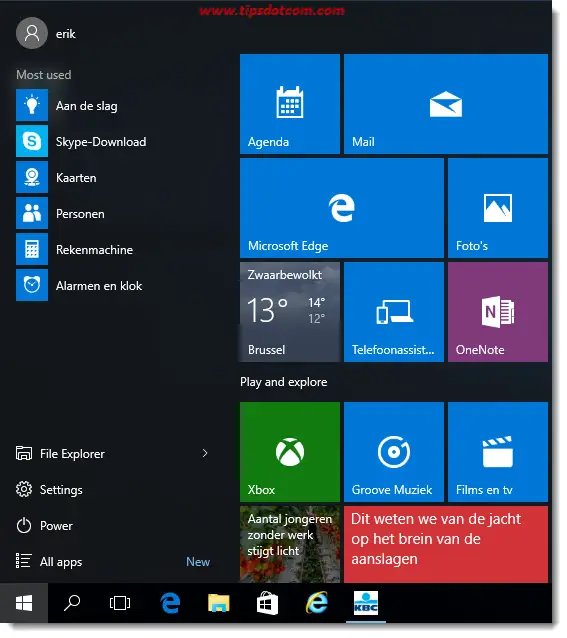567x638 pixels.
Task: Launch Edge from the taskbar
Action: 170,603
